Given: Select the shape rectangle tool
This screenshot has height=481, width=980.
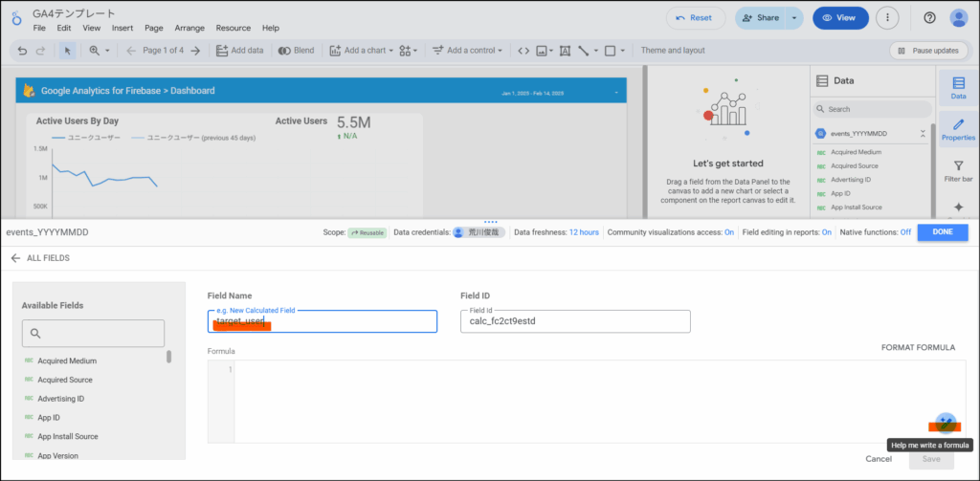Looking at the screenshot, I should point(611,51).
